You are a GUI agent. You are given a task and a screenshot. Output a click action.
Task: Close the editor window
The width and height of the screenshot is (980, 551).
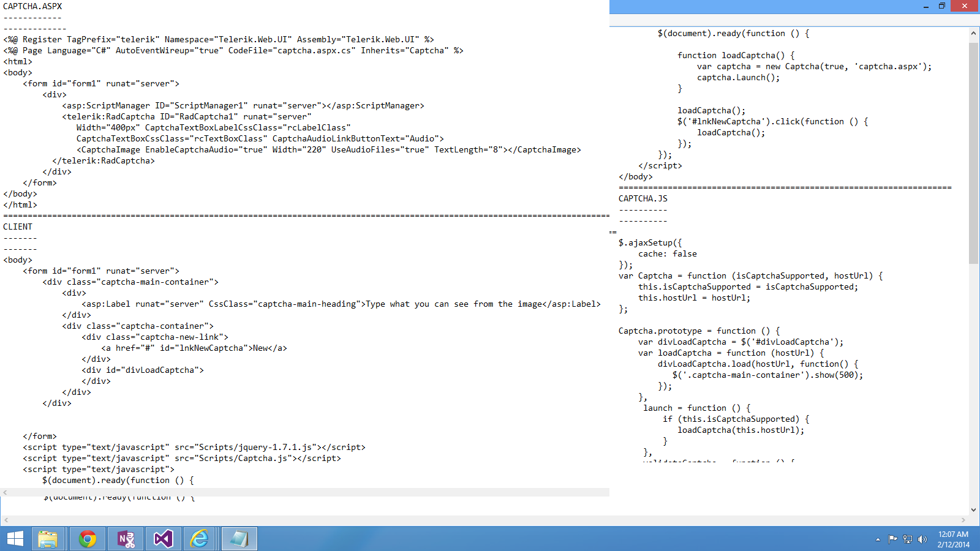tap(965, 6)
